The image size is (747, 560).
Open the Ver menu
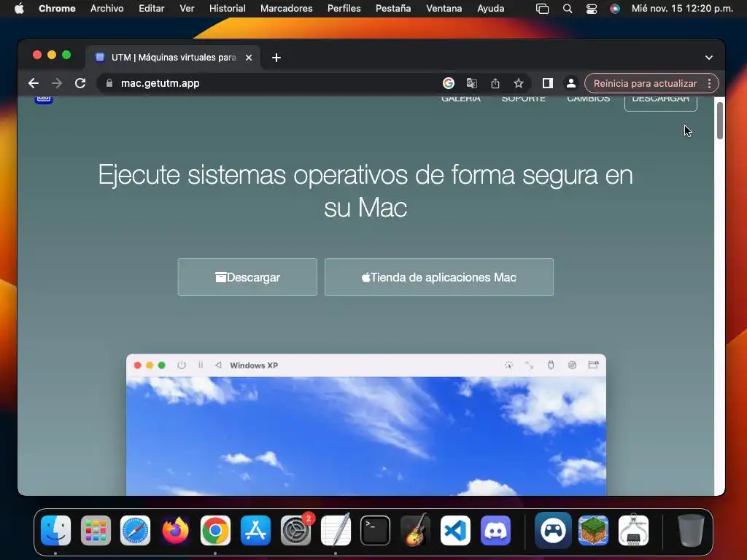[187, 8]
